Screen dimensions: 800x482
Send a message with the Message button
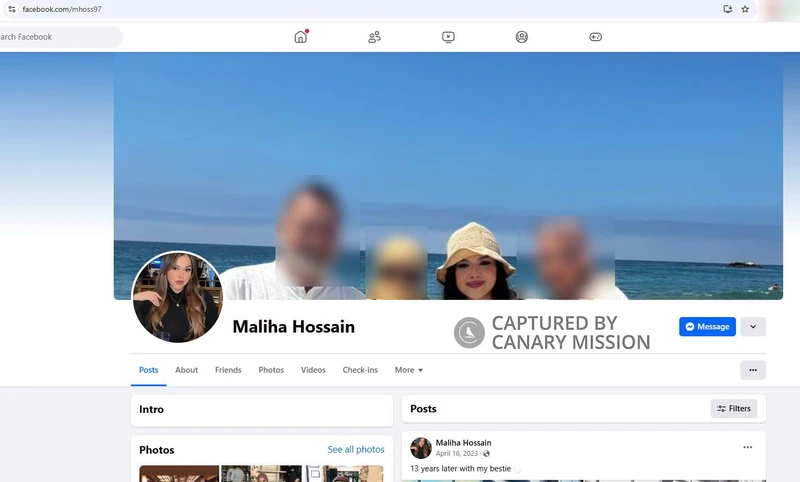707,326
